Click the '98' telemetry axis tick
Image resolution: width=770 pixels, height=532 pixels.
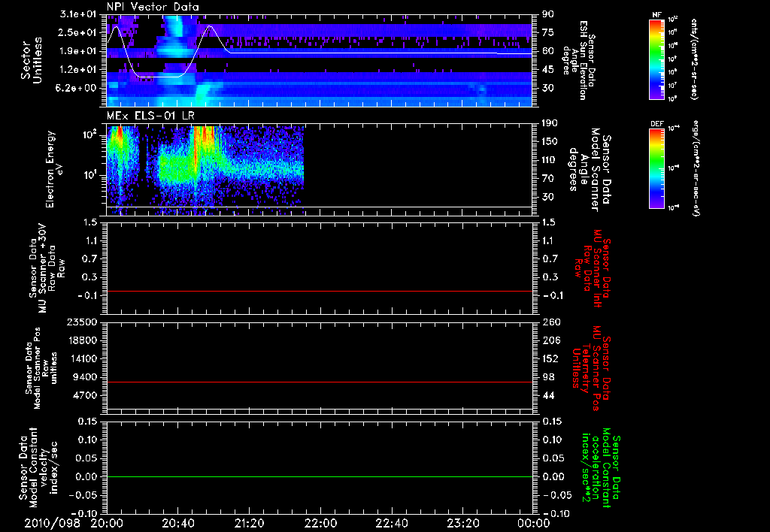point(548,377)
